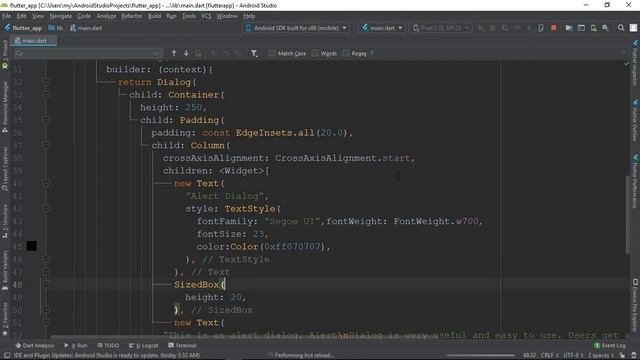Open the TODO tool window
This screenshot has width=640, height=360.
pos(108,345)
